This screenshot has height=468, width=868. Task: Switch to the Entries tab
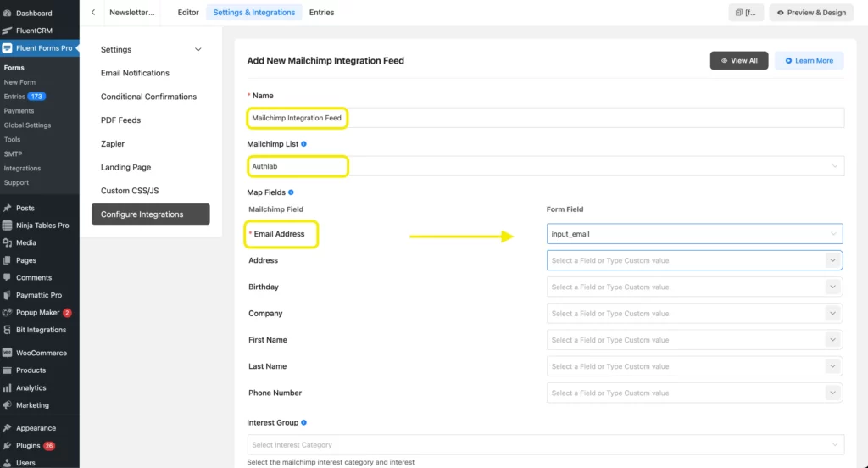coord(321,12)
